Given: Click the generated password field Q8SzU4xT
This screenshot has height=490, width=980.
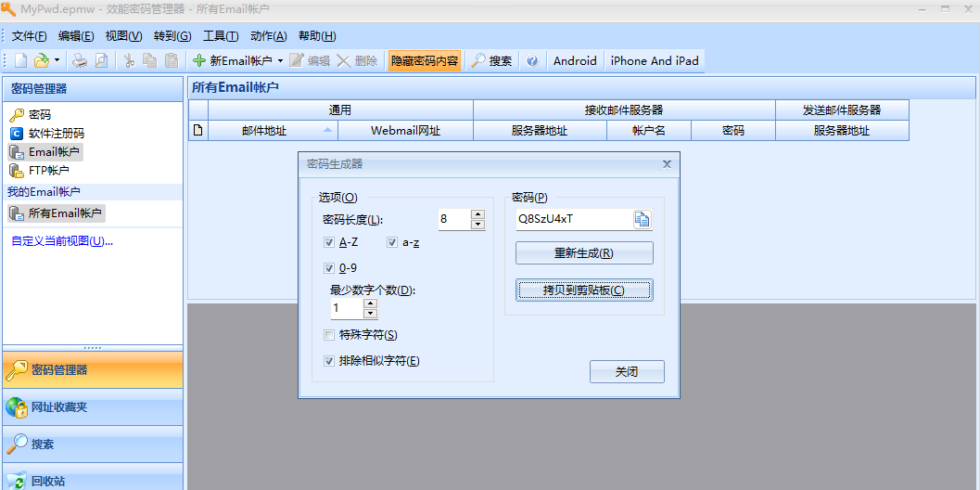Looking at the screenshot, I should pos(574,219).
